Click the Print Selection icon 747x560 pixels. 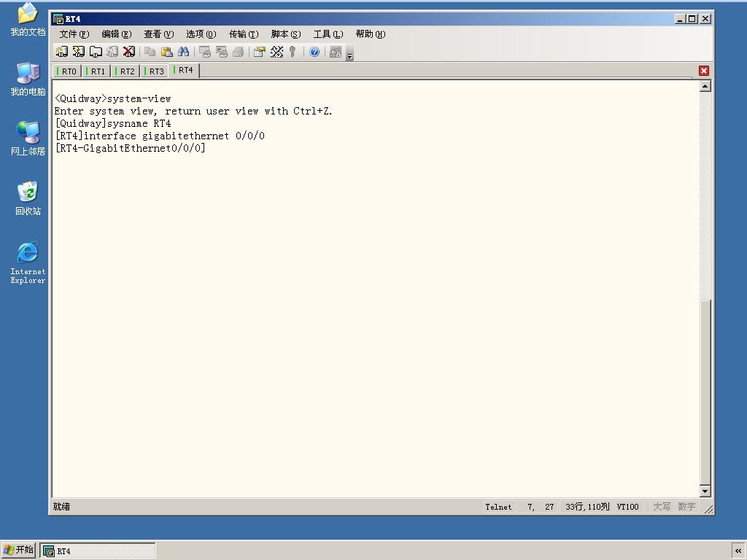pos(222,52)
